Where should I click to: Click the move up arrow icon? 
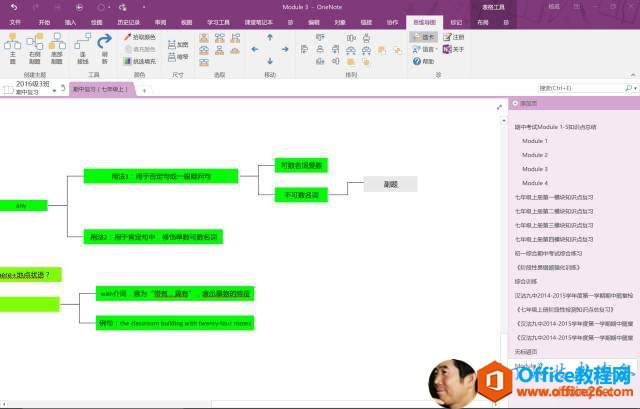pyautogui.click(x=270, y=38)
